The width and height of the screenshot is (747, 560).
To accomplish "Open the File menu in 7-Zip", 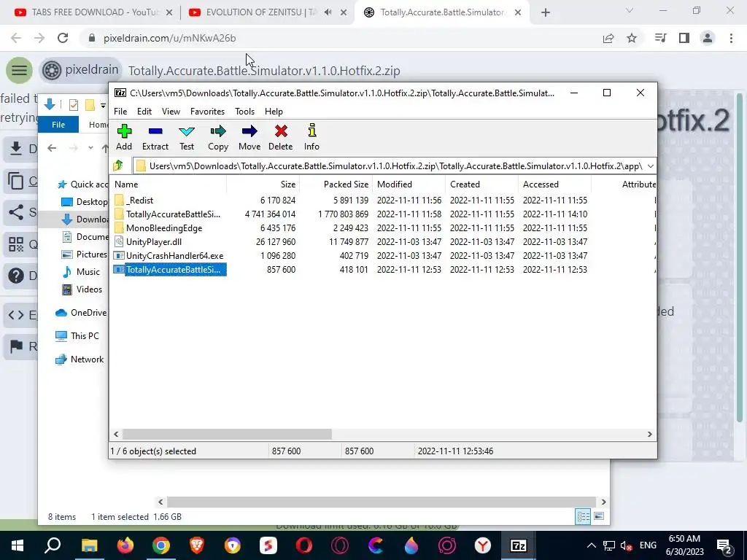I will pos(120,112).
